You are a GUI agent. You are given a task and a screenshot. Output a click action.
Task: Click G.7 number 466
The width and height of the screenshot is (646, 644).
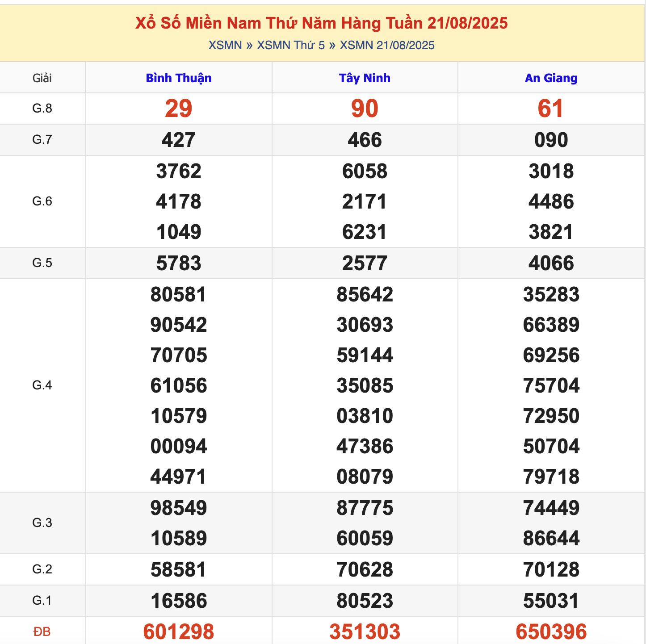point(365,140)
